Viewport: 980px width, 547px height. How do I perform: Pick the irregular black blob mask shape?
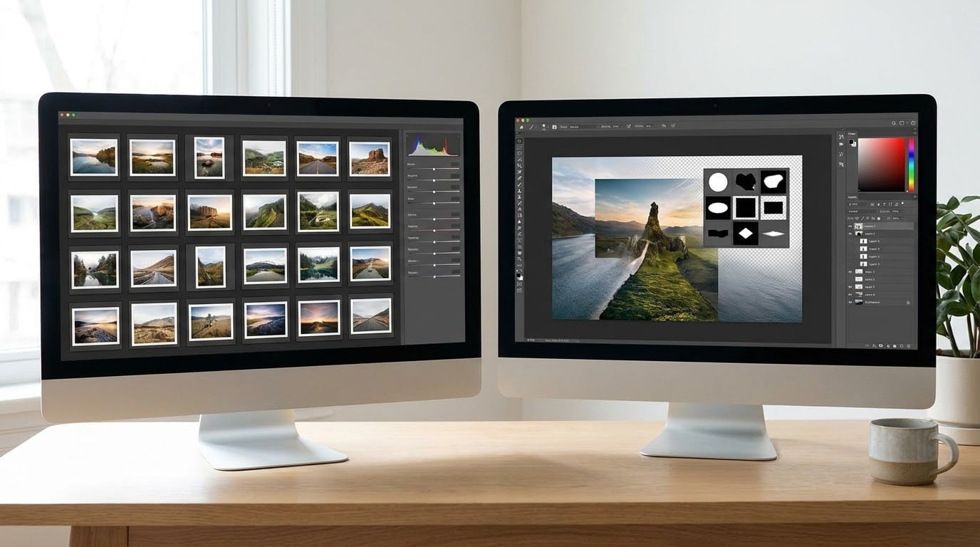tap(745, 182)
